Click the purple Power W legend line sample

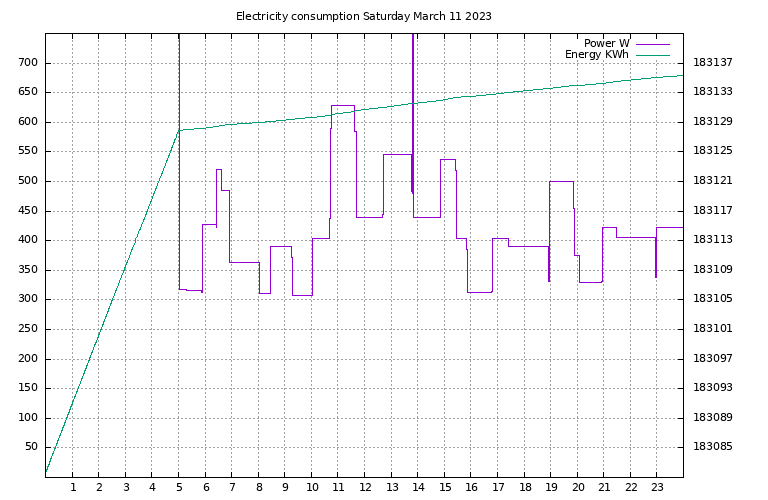pyautogui.click(x=653, y=44)
